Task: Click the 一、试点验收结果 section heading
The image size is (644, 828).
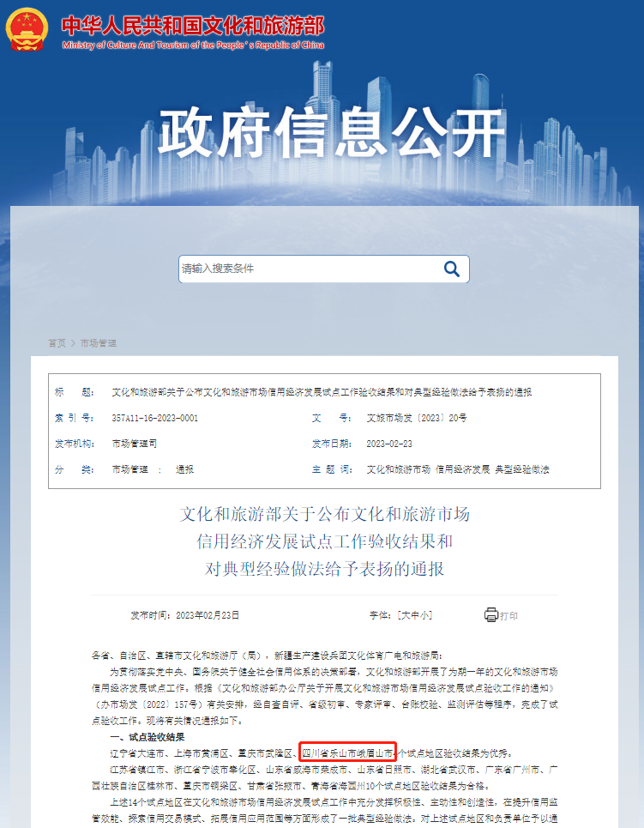Action: pos(147,737)
